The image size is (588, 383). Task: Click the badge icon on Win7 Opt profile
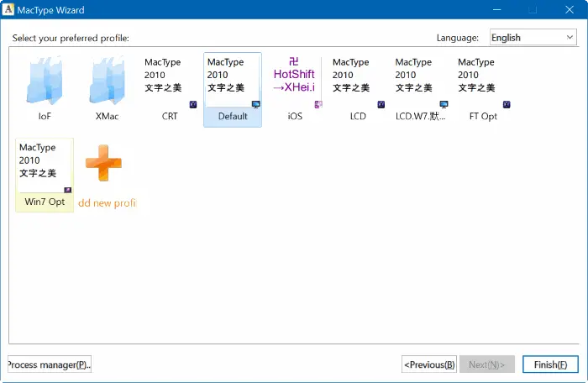click(68, 190)
